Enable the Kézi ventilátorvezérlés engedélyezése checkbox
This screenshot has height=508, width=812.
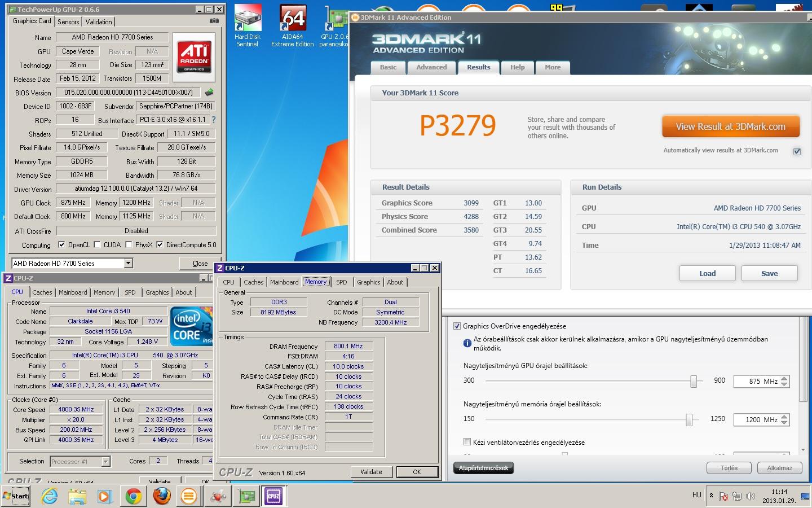pos(467,442)
